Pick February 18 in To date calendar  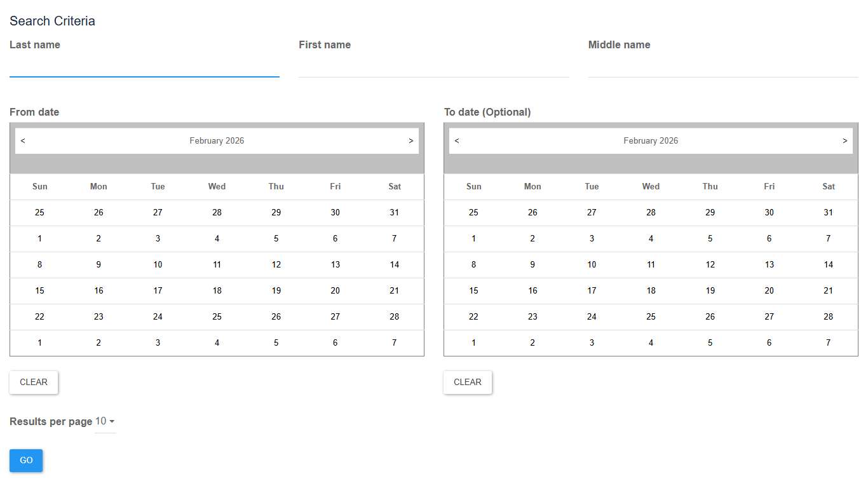pyautogui.click(x=651, y=291)
